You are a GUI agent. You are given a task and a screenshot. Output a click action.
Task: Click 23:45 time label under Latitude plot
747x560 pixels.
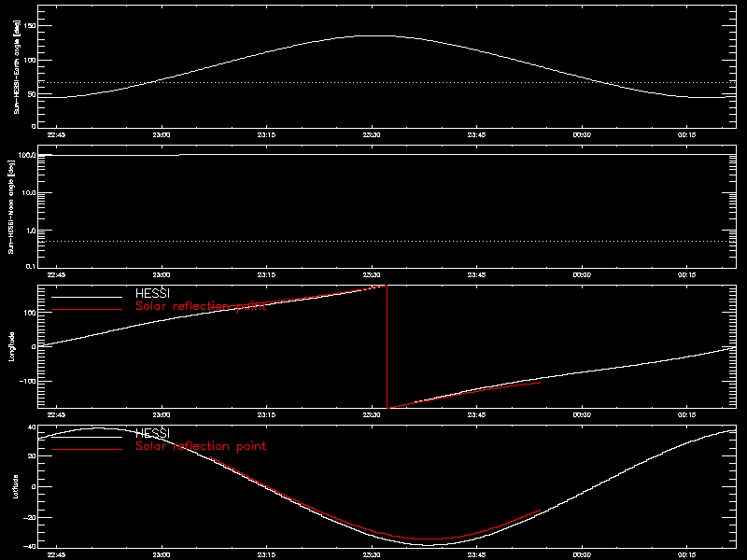(x=477, y=554)
